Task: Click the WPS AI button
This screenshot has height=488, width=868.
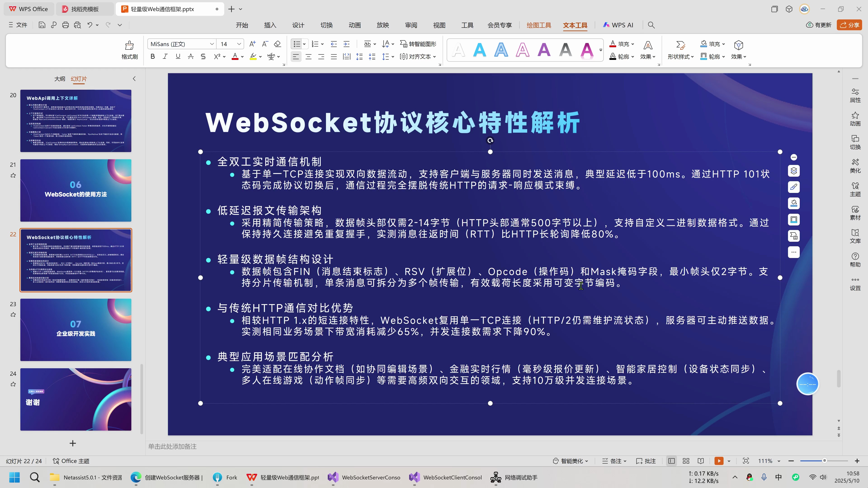Action: click(x=618, y=25)
